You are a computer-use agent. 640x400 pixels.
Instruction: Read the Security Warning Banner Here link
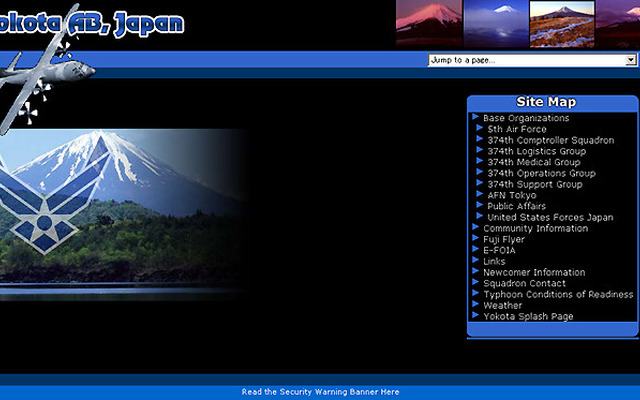320,392
